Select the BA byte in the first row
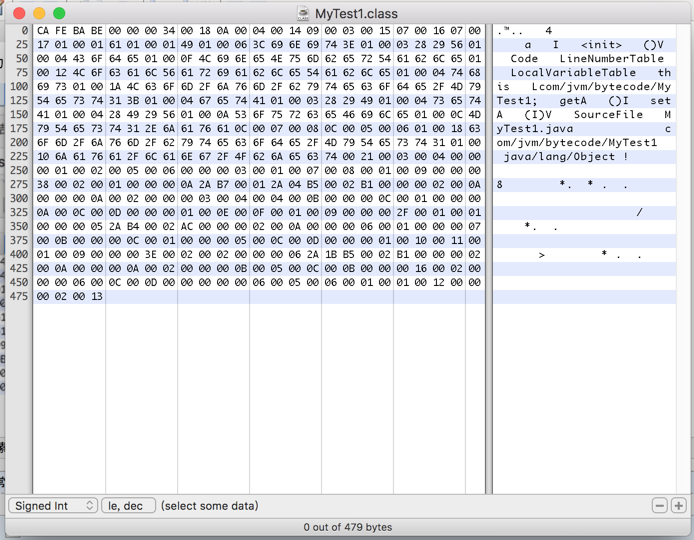The image size is (694, 540). pyautogui.click(x=79, y=31)
